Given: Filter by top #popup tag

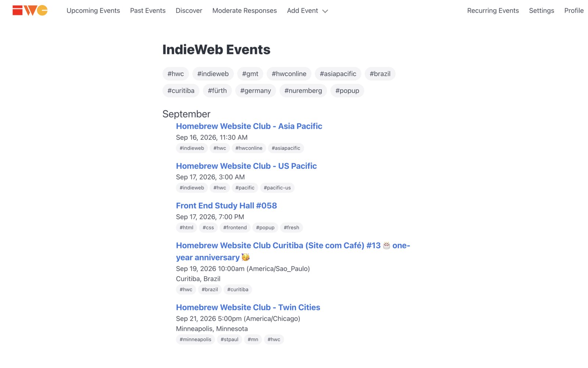Looking at the screenshot, I should (347, 91).
